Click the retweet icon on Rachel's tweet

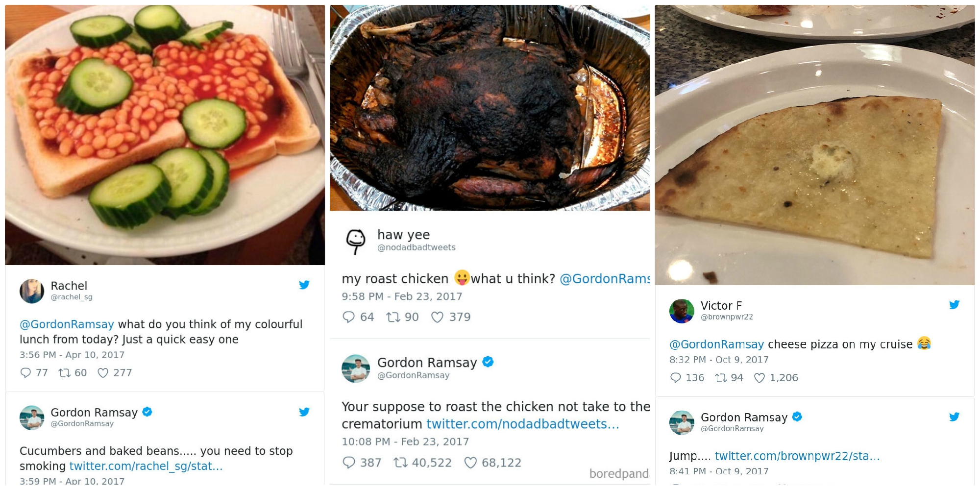tap(64, 373)
